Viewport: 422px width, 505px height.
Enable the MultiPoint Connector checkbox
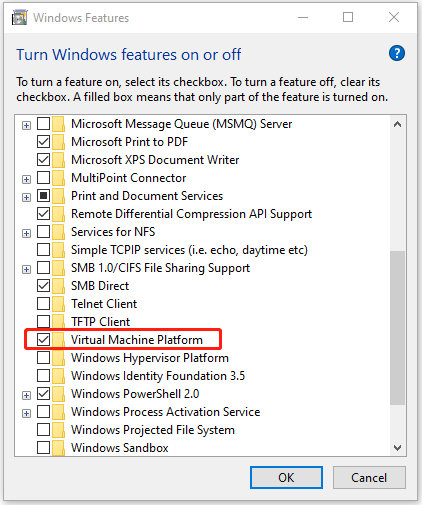(x=43, y=178)
